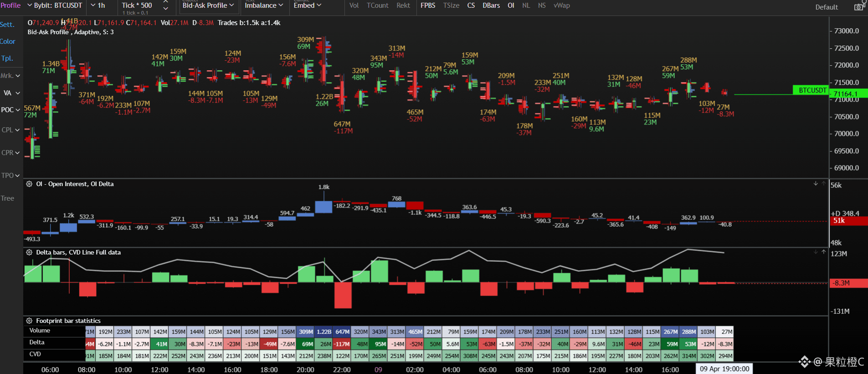Image resolution: width=868 pixels, height=374 pixels.
Task: Click the 95M Delta cell
Action: (x=379, y=344)
